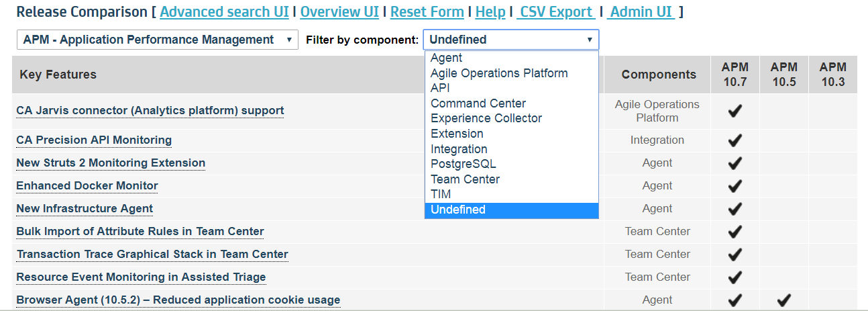
Task: Click Integration cell in CA Precision row
Action: (657, 140)
